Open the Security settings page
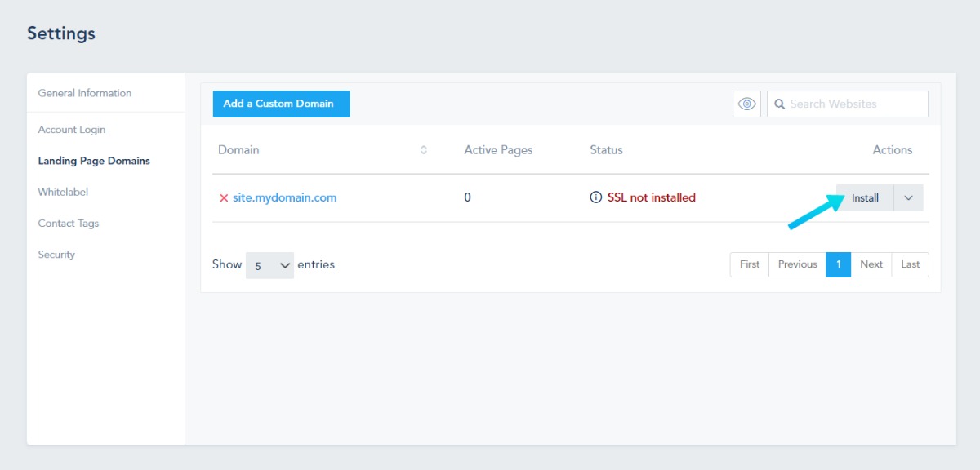980x470 pixels. (x=56, y=255)
